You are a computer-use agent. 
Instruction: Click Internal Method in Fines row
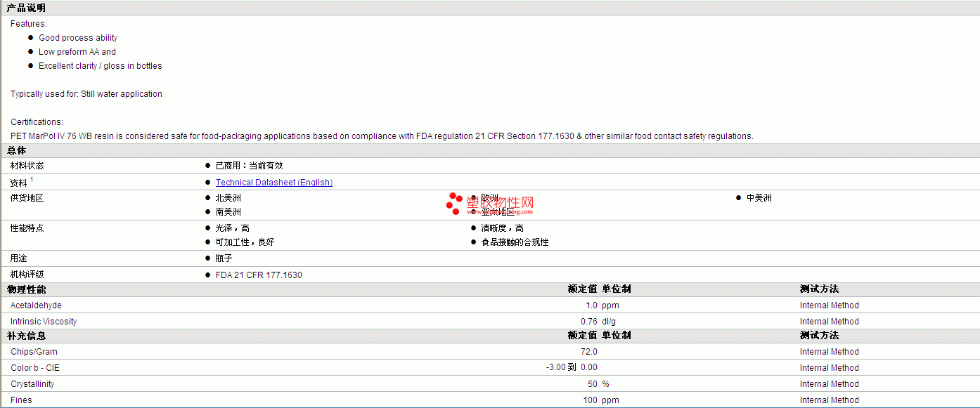pos(830,400)
